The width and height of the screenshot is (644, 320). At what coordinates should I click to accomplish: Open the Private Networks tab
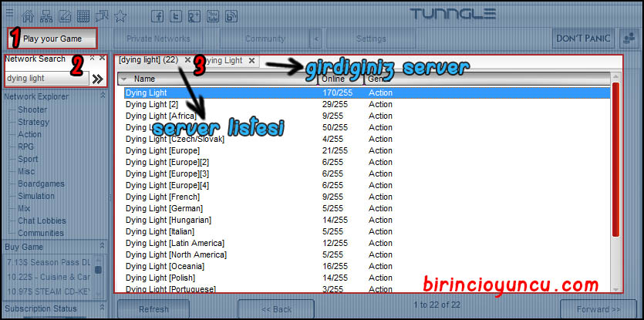[x=158, y=39]
